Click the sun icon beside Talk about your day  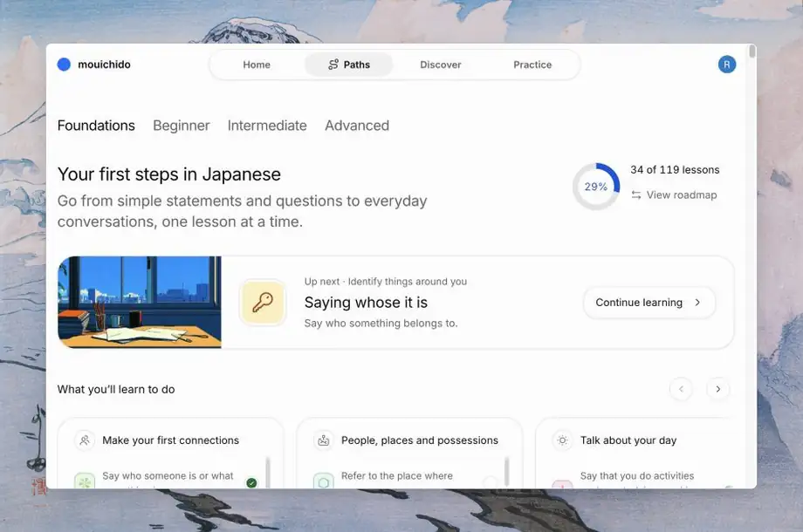(x=562, y=440)
